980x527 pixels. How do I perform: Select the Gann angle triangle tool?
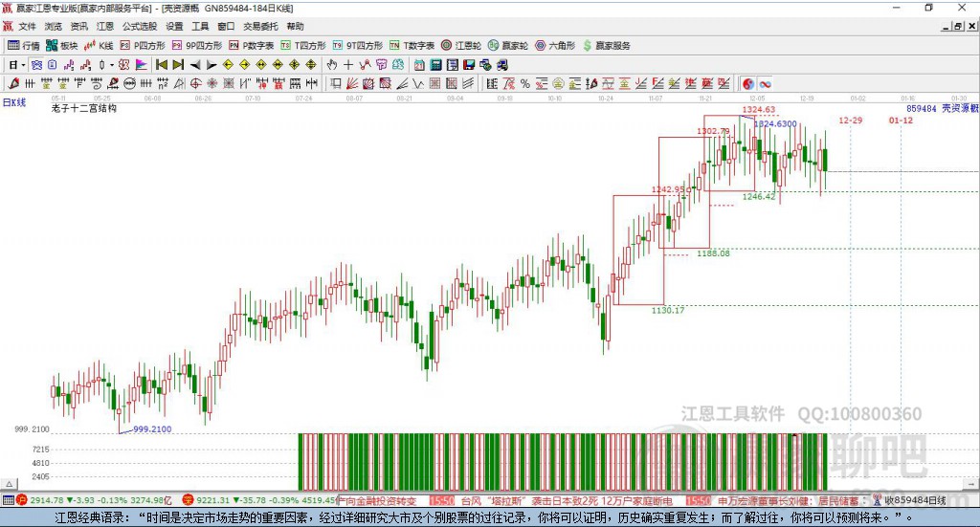pyautogui.click(x=179, y=83)
